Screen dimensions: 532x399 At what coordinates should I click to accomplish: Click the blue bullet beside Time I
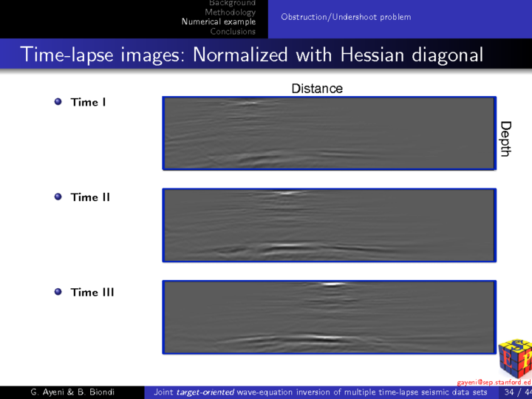tap(58, 102)
